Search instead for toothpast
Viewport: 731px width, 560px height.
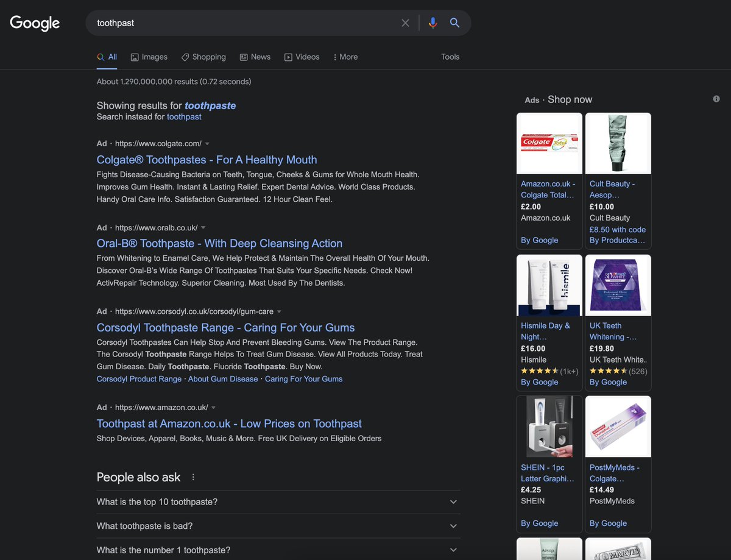pos(184,116)
